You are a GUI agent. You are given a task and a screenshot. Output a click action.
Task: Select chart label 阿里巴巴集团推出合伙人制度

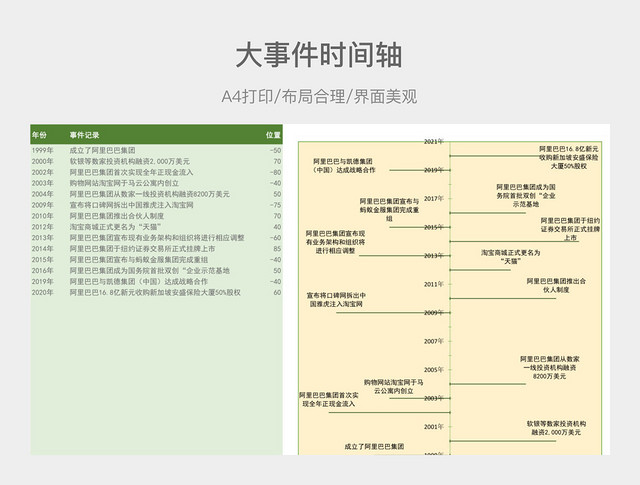tap(556, 285)
